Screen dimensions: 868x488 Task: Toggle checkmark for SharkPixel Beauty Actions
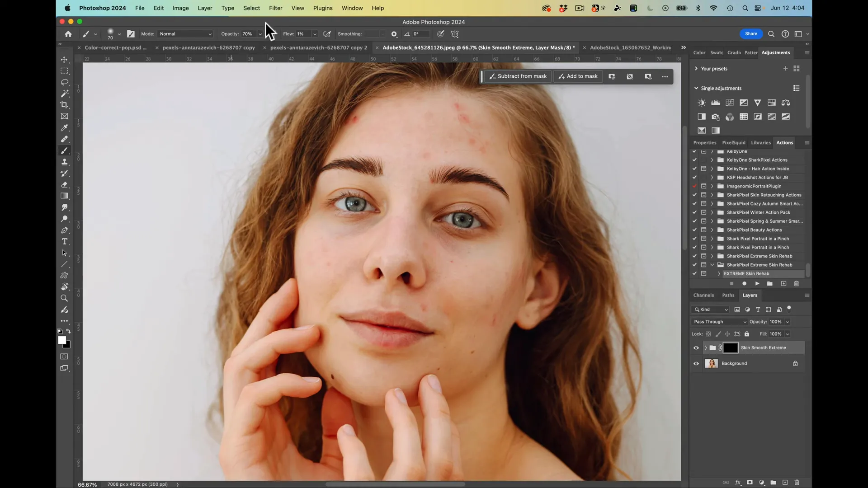694,230
